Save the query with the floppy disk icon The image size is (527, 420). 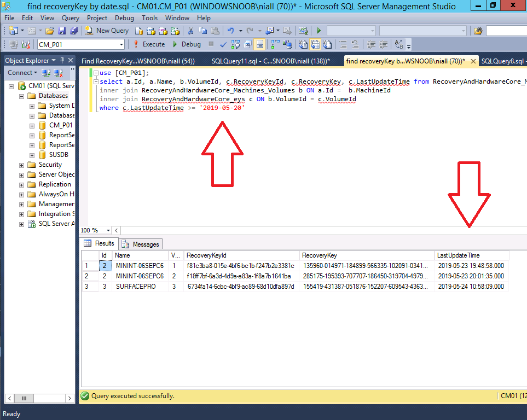pyautogui.click(x=62, y=31)
